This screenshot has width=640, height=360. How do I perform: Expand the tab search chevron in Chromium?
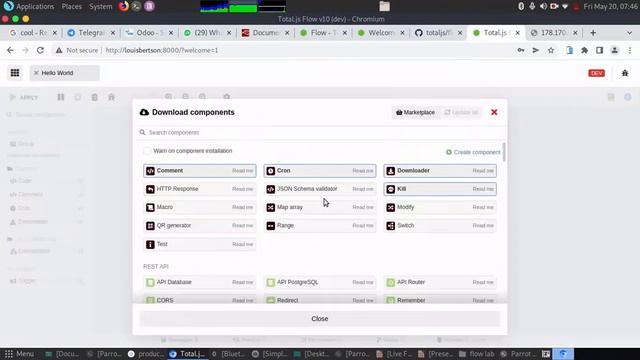click(x=629, y=33)
